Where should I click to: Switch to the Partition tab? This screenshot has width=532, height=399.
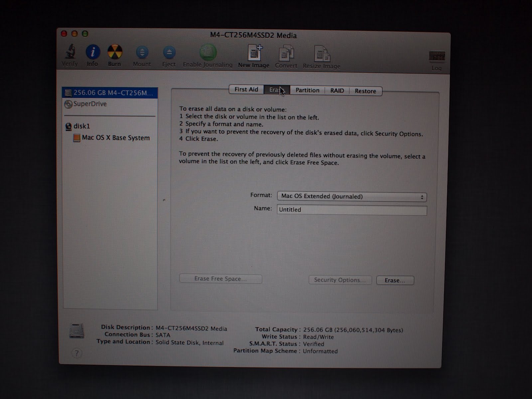[x=307, y=90]
